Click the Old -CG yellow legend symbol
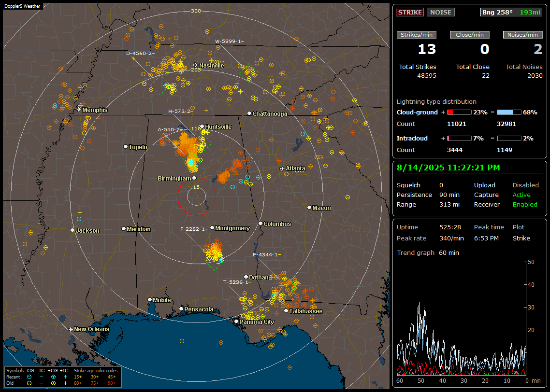This screenshot has height=392, width=550. (x=29, y=383)
